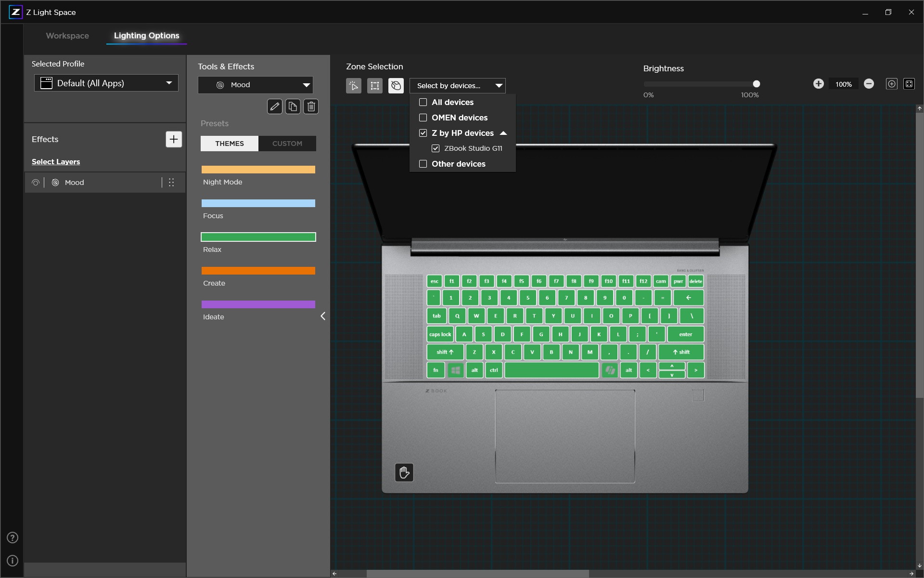Open the Mood effect type dropdown
Screen dimensions: 924x578
point(256,85)
